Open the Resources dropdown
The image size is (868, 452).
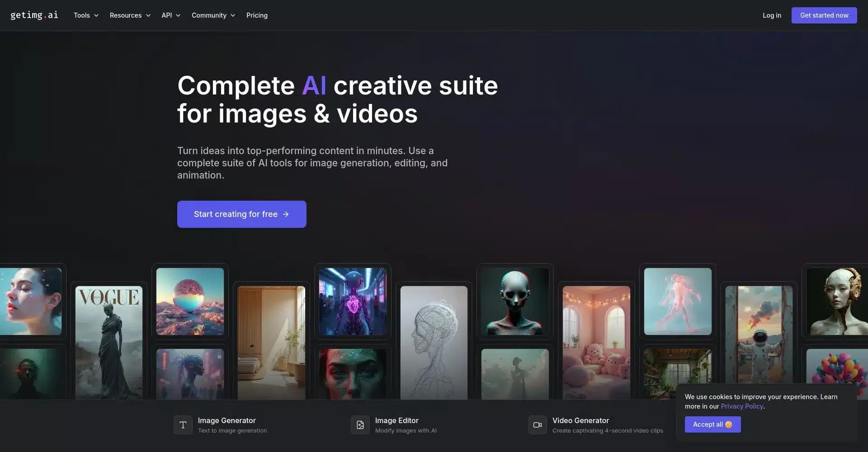coord(130,15)
